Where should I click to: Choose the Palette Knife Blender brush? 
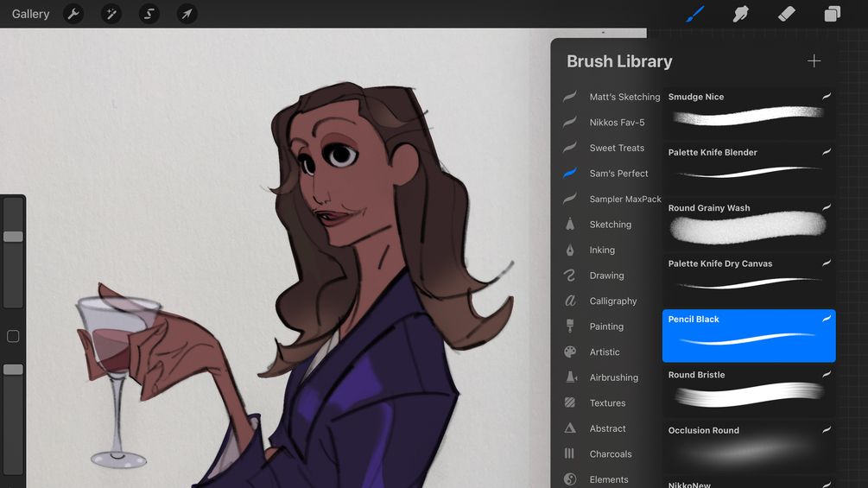click(749, 168)
